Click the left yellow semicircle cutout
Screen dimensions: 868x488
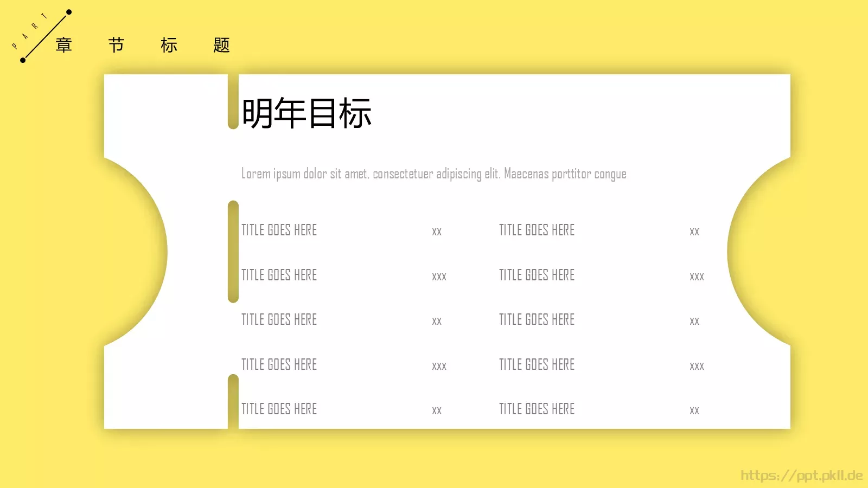pyautogui.click(x=136, y=252)
